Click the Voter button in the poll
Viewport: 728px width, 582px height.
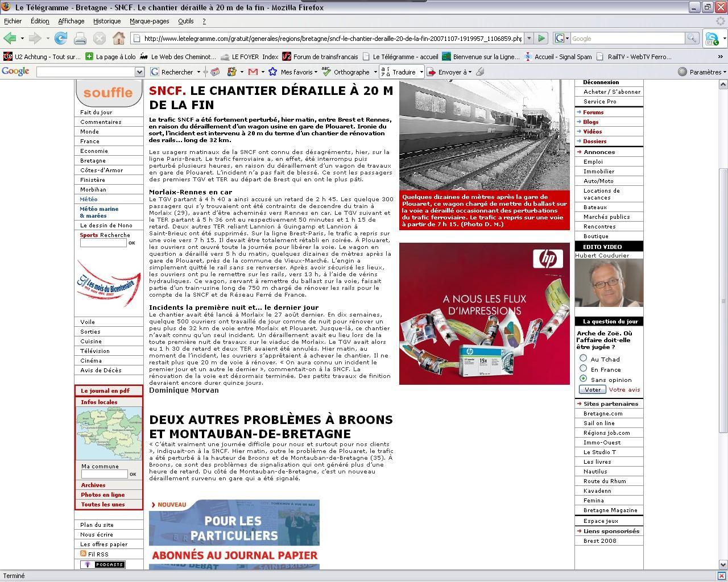pos(592,389)
